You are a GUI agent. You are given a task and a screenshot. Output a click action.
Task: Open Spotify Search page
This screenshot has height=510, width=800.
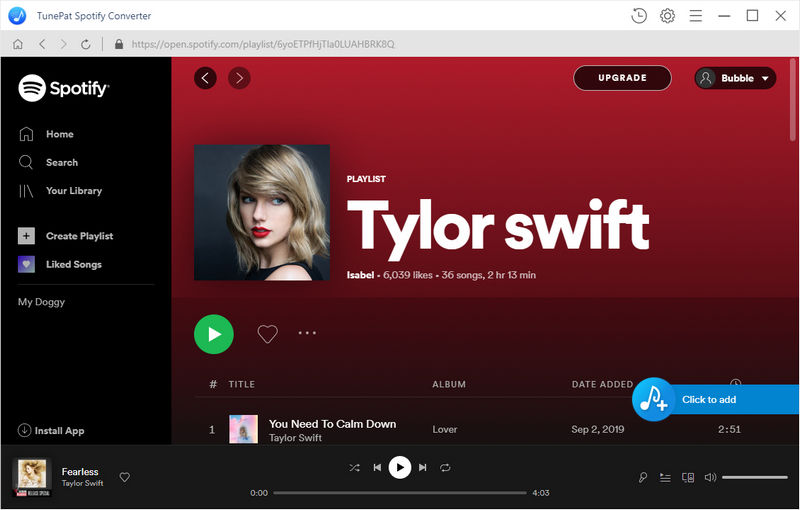[48, 163]
